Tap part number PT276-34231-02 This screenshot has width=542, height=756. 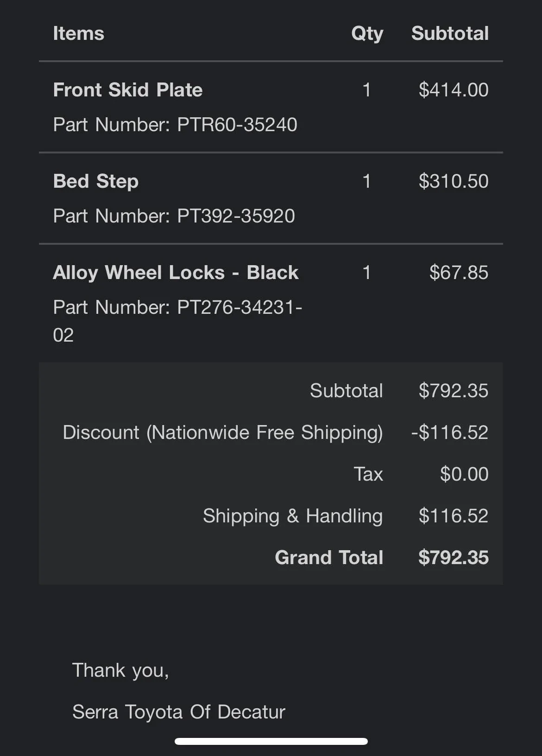click(x=177, y=307)
